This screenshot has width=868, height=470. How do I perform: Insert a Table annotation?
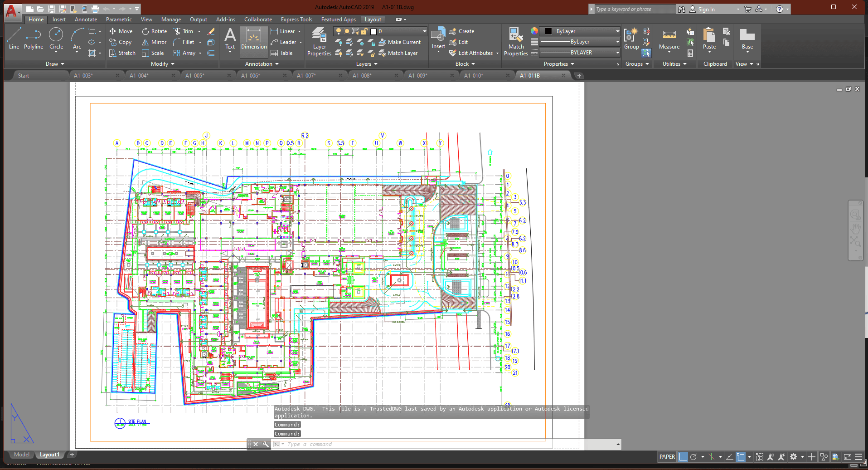click(x=282, y=53)
